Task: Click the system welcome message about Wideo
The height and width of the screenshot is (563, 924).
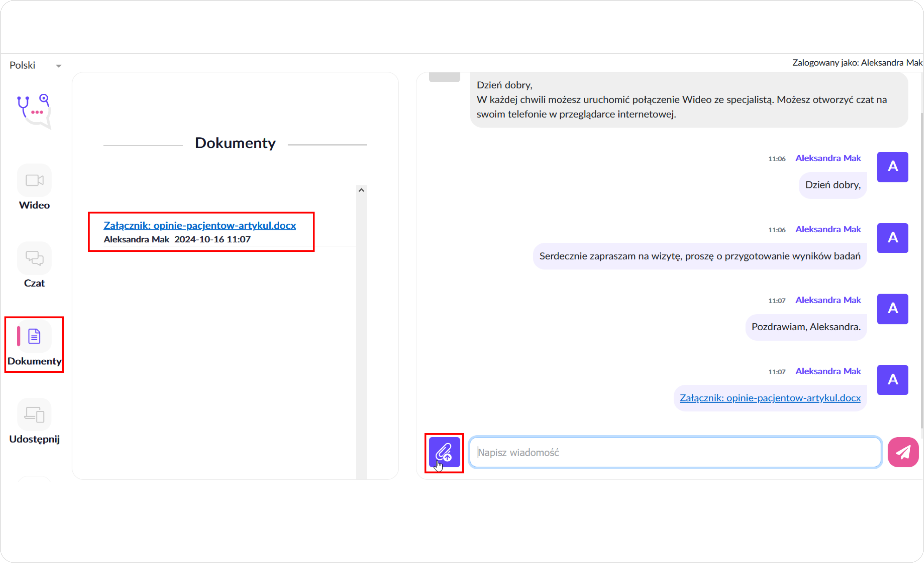Action: (x=689, y=99)
